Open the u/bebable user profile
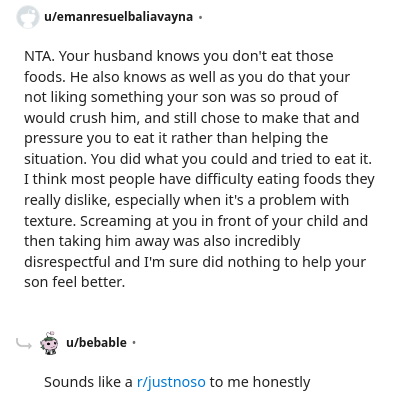400x417 pixels. (x=96, y=343)
